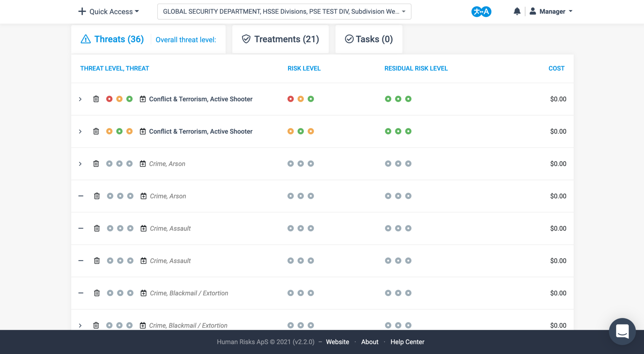Open the Help Center footer link

coord(407,342)
